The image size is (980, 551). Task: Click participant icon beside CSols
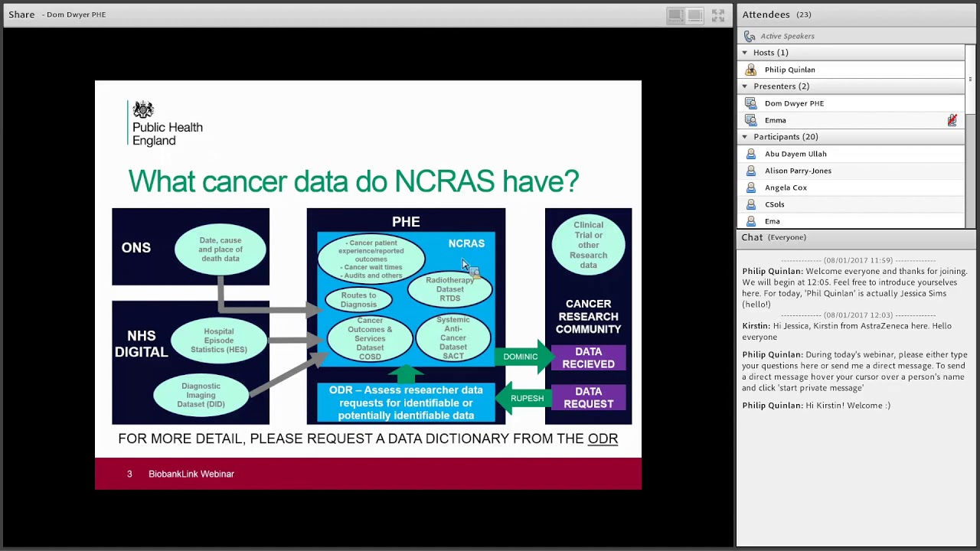tap(750, 204)
